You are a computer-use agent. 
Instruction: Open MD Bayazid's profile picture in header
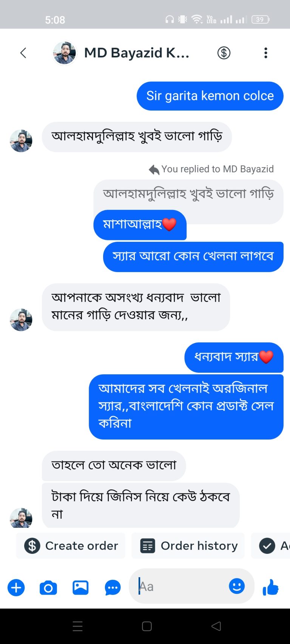[x=65, y=53]
